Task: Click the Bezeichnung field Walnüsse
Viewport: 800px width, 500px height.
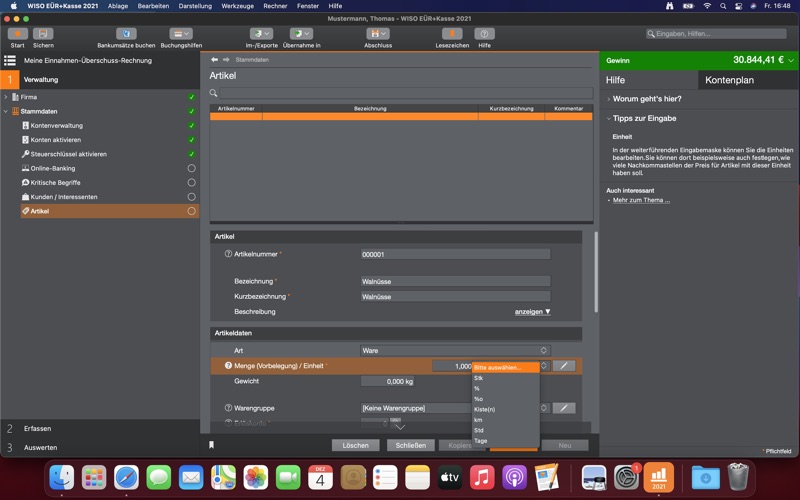Action: click(455, 282)
